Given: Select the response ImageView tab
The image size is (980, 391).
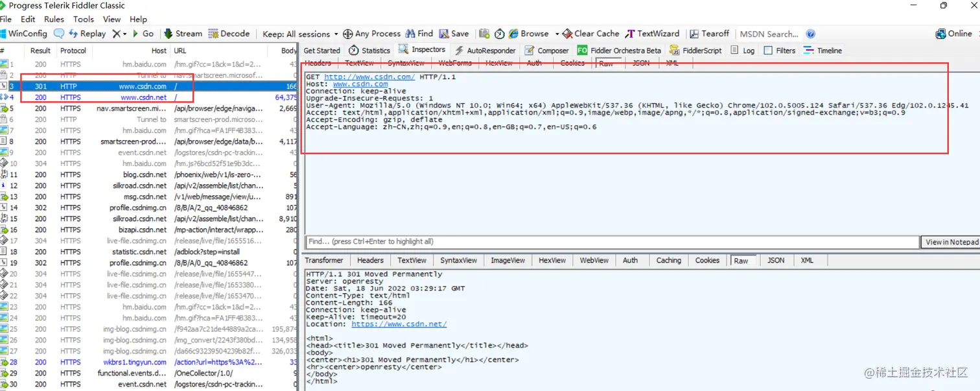Looking at the screenshot, I should (507, 260).
